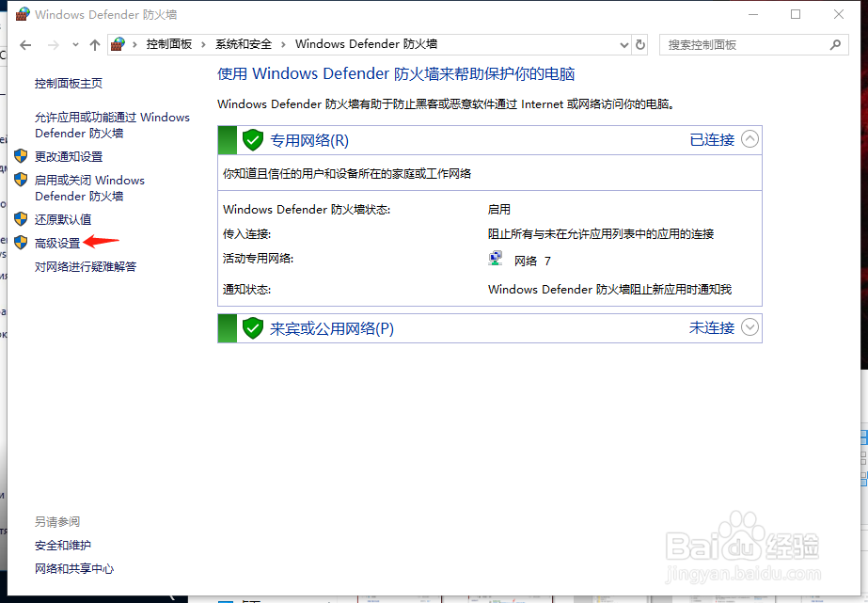
Task: Open 更改通知设置 link
Action: coord(69,157)
